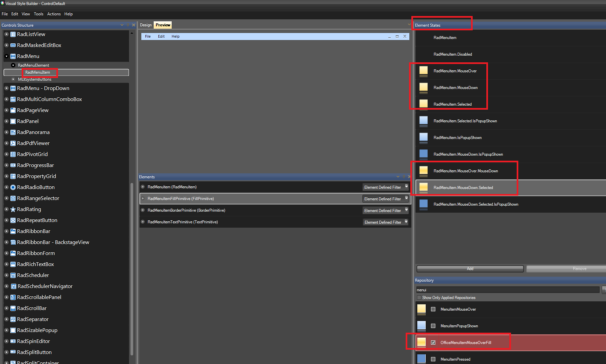Click the RadRating star icon
This screenshot has height=364, width=606.
pyautogui.click(x=13, y=209)
